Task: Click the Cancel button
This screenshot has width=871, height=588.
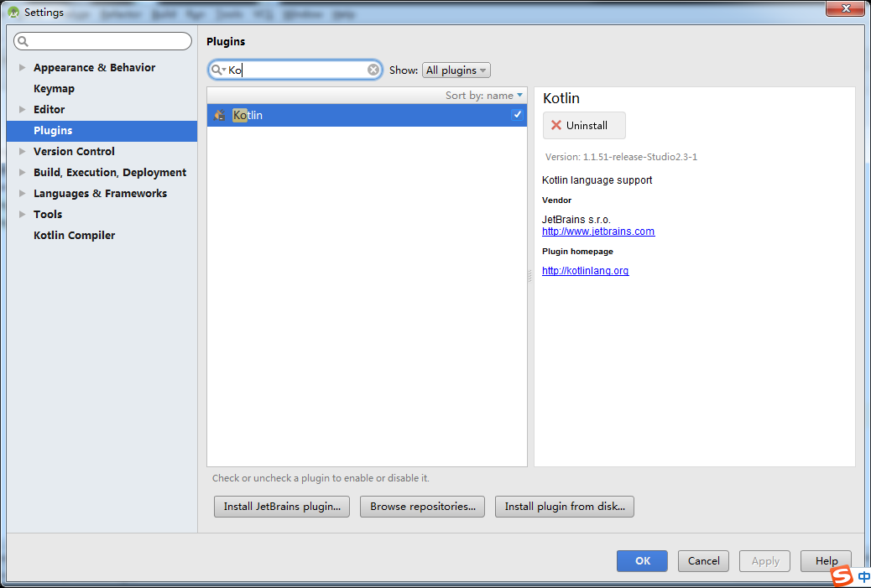Action: [x=703, y=561]
